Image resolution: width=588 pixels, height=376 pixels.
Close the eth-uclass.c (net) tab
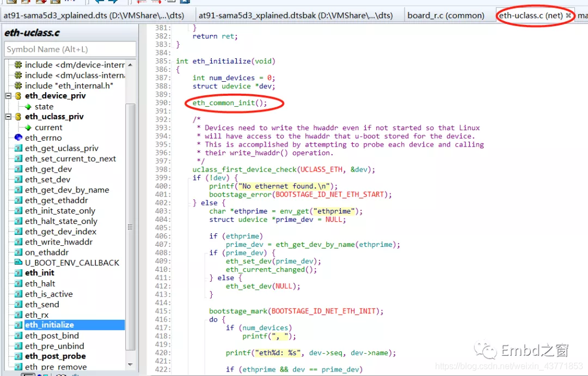[568, 16]
